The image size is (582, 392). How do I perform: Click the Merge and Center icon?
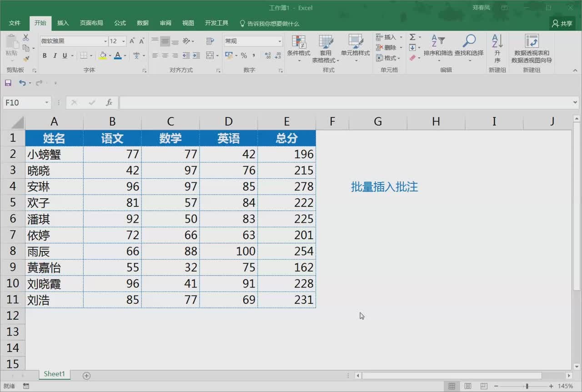pos(210,55)
